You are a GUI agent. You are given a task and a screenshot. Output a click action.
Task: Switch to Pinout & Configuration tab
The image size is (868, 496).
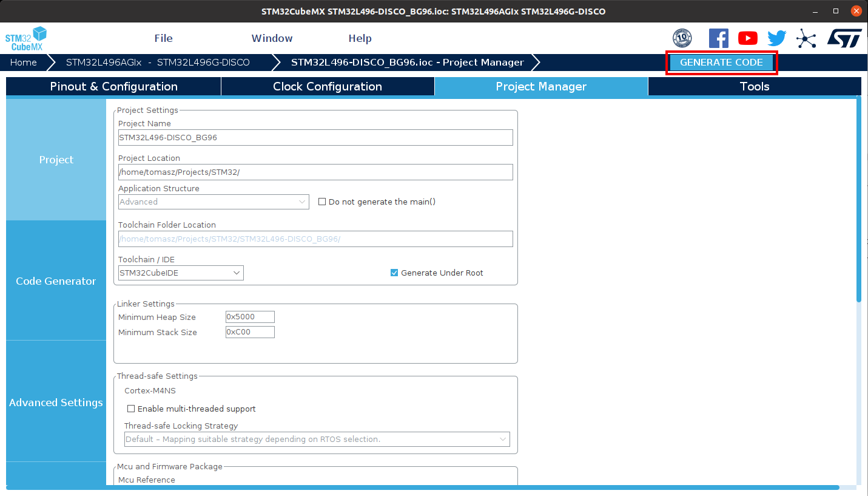tap(114, 86)
